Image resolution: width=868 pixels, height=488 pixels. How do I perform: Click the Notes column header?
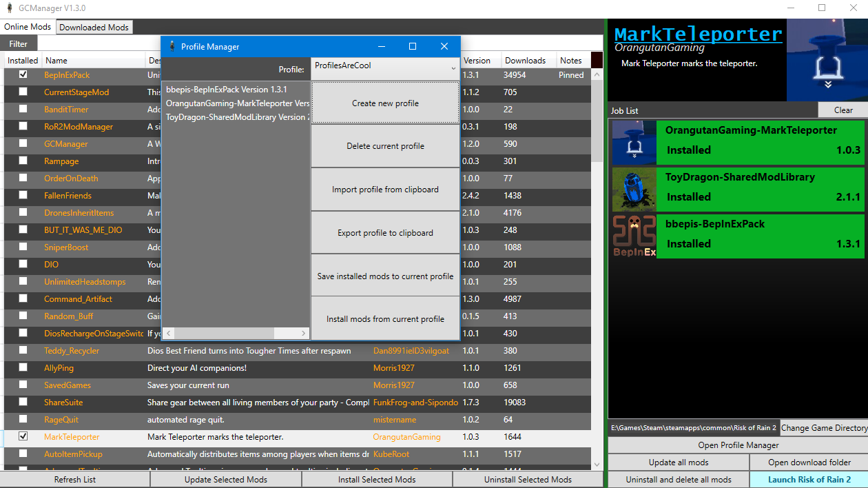coord(573,61)
